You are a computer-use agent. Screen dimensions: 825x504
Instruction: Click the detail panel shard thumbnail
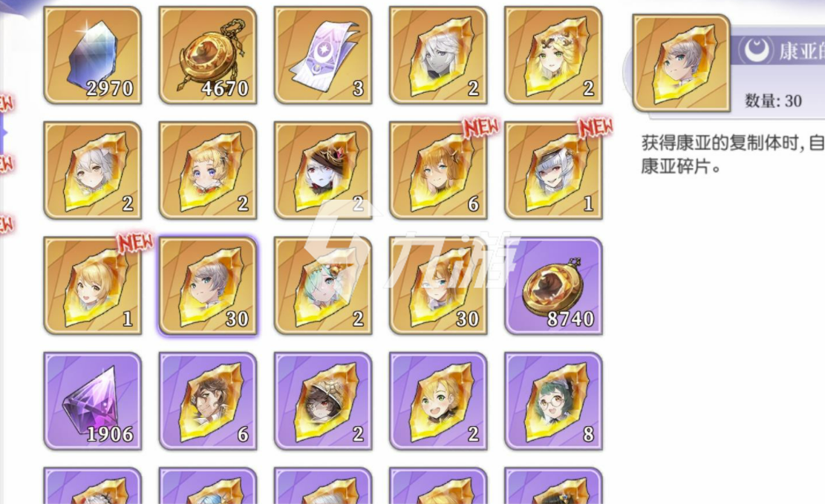pyautogui.click(x=682, y=62)
